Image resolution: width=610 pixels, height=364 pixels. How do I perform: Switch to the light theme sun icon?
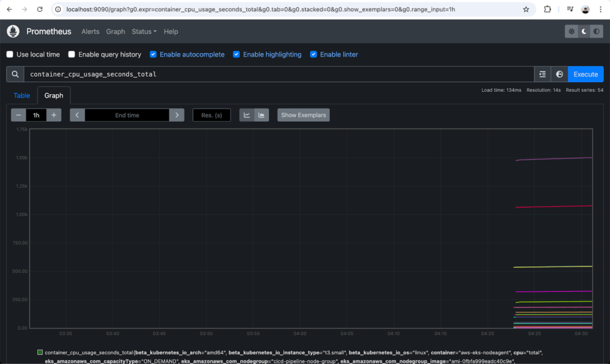point(572,32)
